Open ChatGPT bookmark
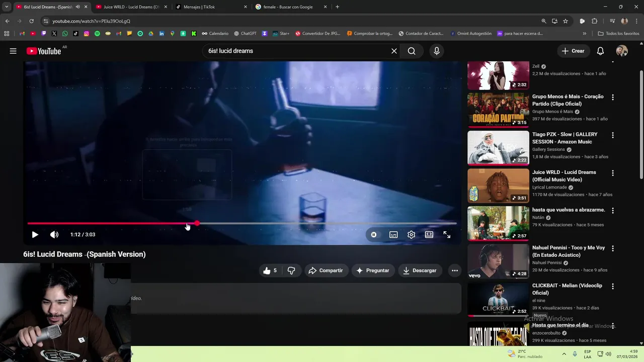This screenshot has width=644, height=362. [245, 34]
